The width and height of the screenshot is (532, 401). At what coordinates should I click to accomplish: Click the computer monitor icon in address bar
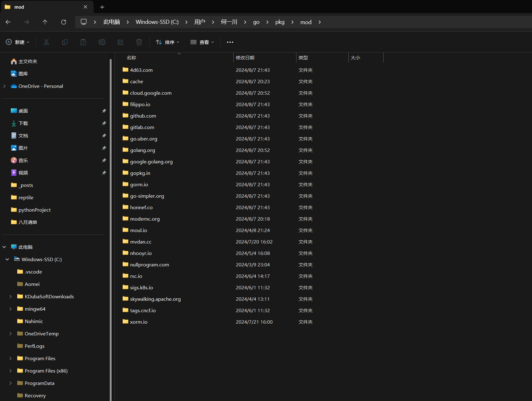tap(83, 22)
